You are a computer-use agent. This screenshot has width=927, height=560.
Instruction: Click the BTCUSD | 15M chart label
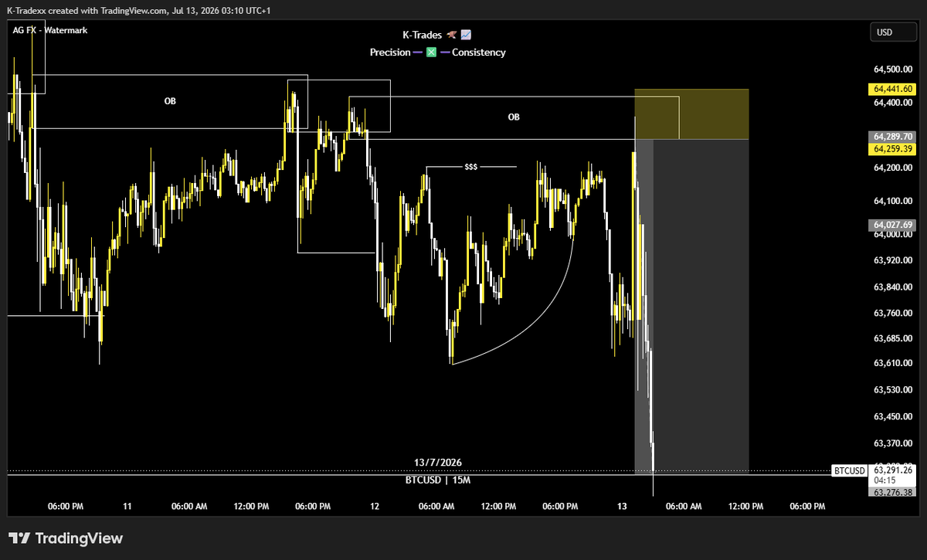pyautogui.click(x=438, y=480)
